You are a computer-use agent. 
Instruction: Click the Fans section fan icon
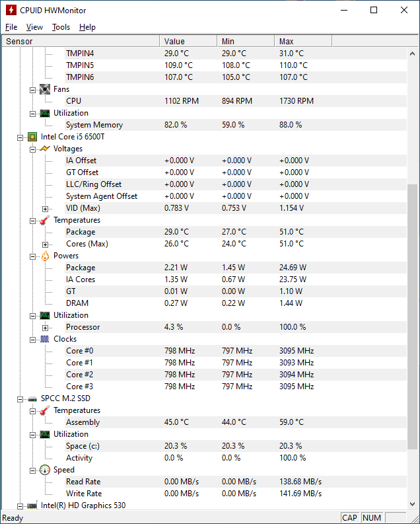pos(45,89)
